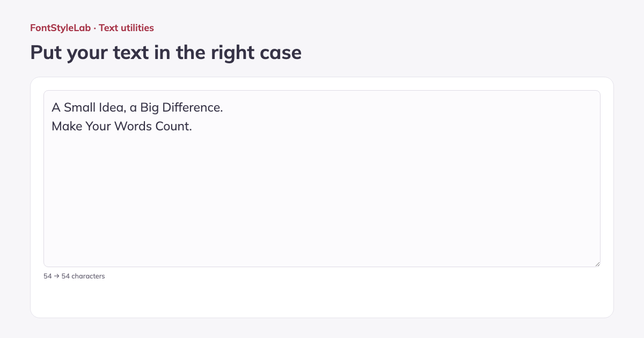
Task: Click the Text utilities breadcrumb label
Action: click(126, 28)
